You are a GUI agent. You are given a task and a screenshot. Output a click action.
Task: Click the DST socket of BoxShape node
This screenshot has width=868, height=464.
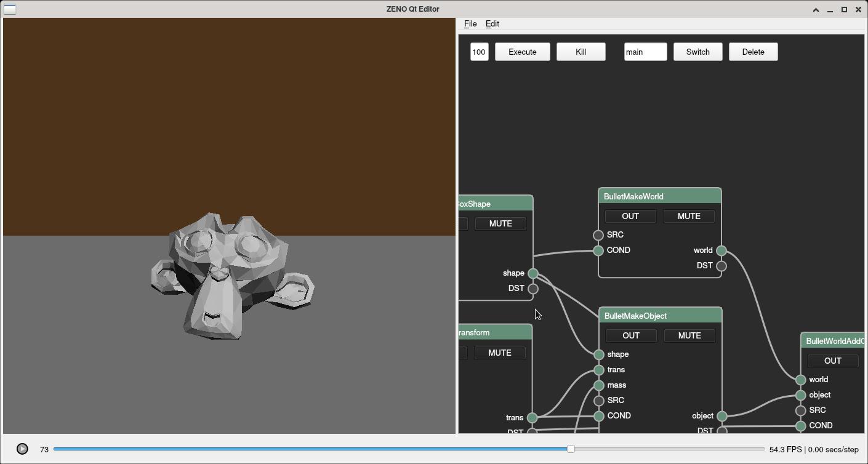point(533,289)
